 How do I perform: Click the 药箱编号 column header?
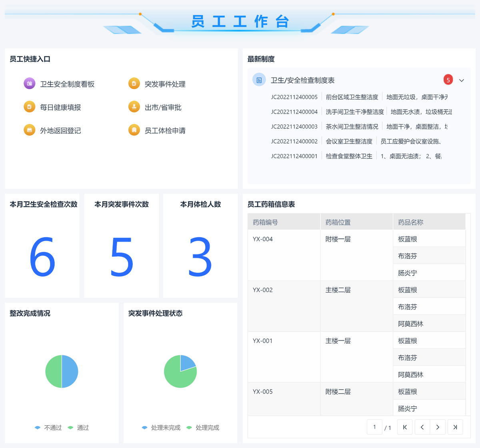(x=265, y=222)
